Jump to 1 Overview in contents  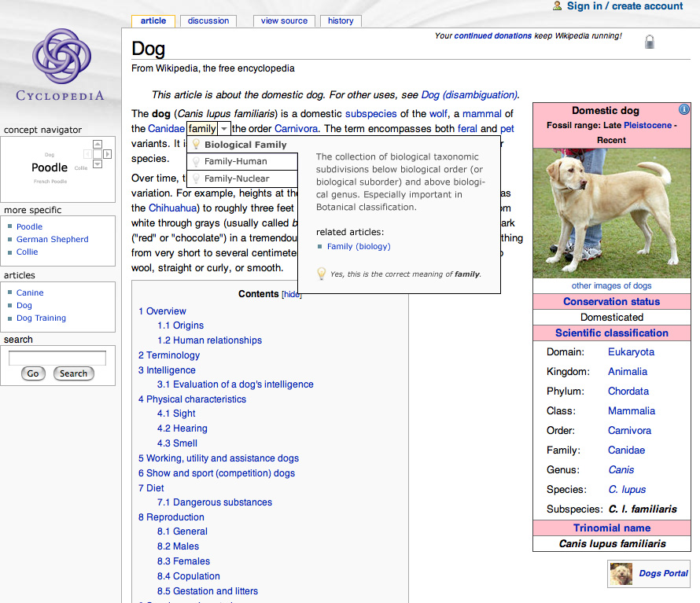(x=162, y=311)
